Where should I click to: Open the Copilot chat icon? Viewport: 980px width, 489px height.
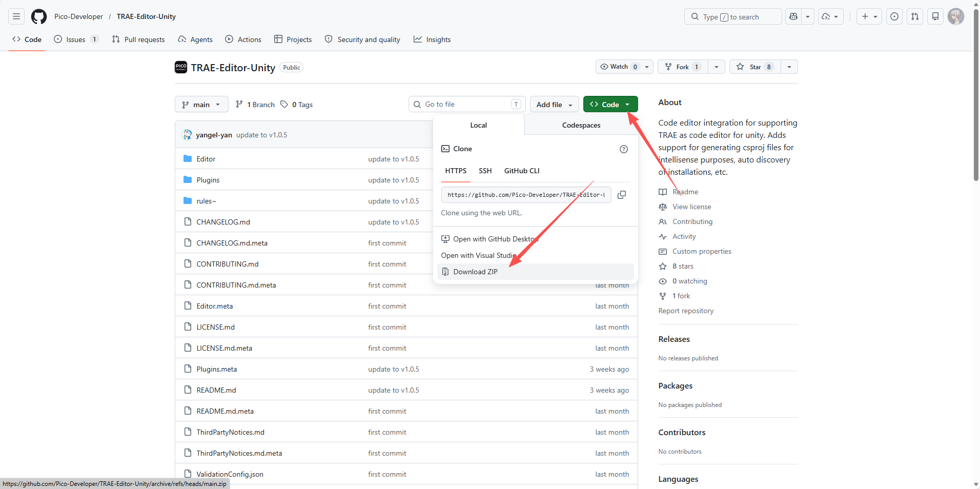click(x=793, y=16)
